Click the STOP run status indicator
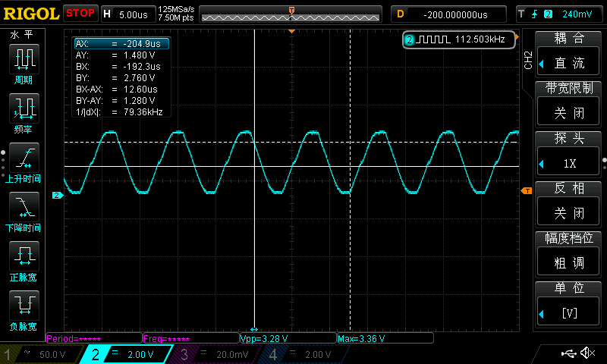Viewport: 607px width, 364px height. point(80,14)
